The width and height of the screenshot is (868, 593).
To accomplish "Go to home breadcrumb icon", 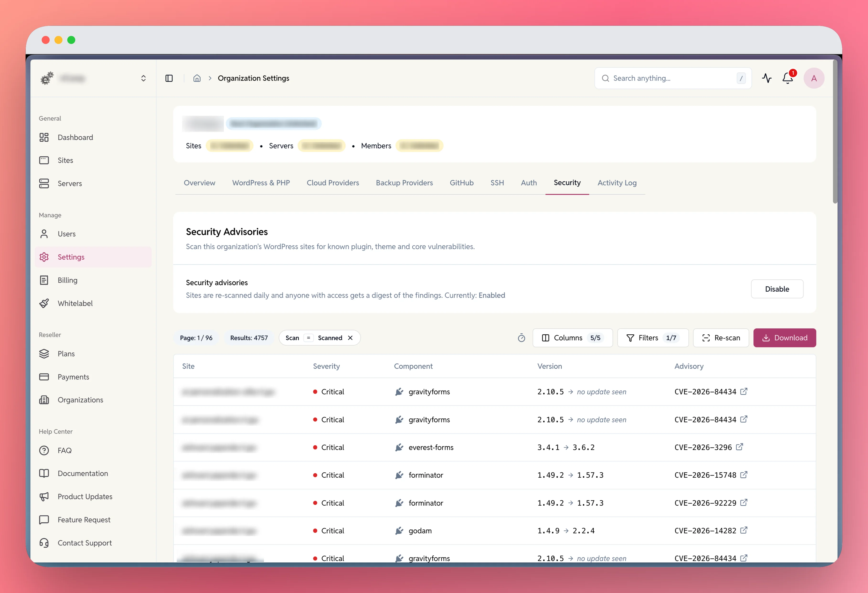I will (197, 78).
